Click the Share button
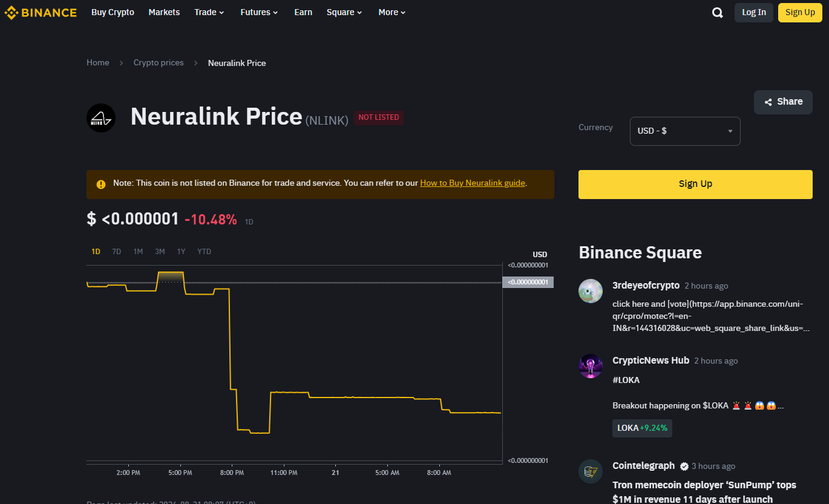This screenshot has height=504, width=829. point(783,102)
